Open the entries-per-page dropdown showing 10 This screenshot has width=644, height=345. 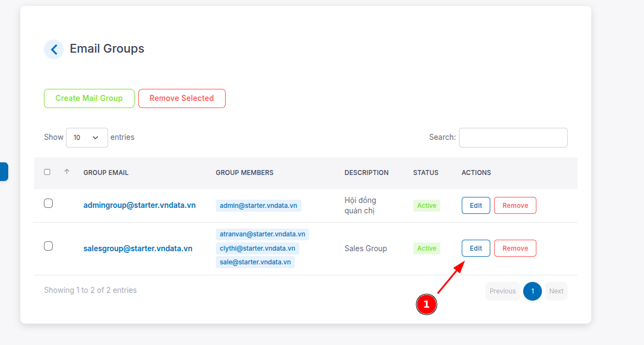(x=87, y=138)
